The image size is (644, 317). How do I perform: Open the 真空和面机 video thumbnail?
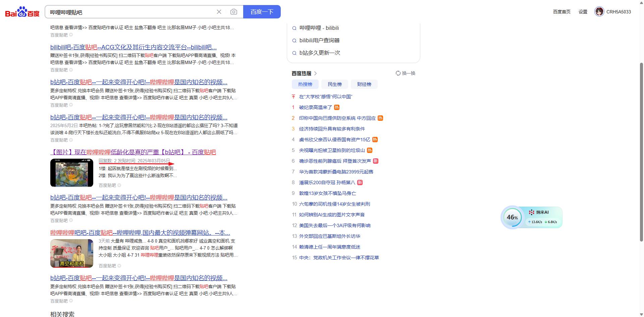[x=72, y=253]
